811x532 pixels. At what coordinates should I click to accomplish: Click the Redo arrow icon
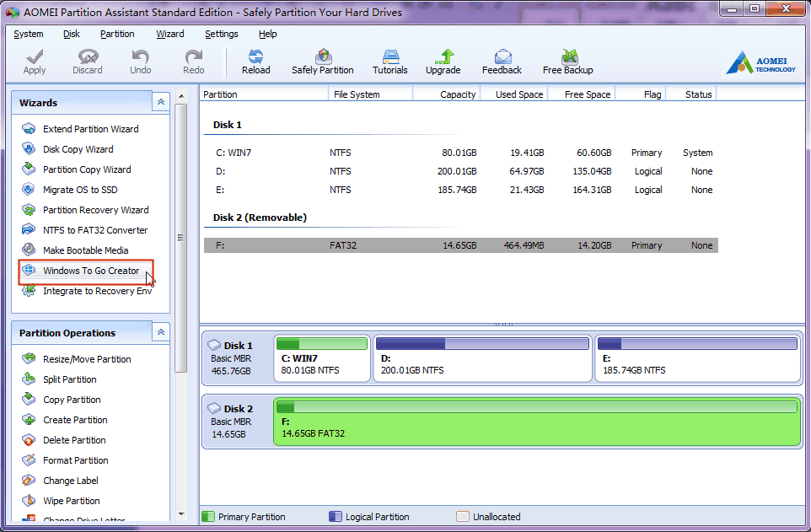193,56
